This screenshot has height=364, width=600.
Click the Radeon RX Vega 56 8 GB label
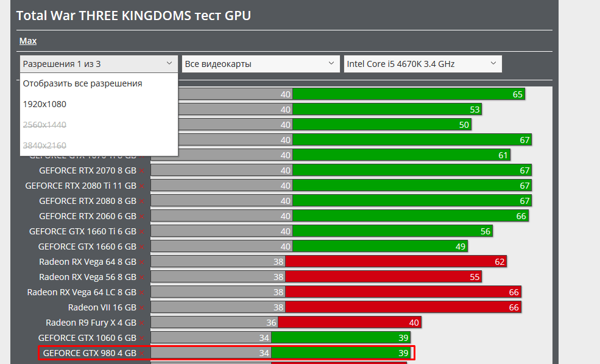click(88, 277)
